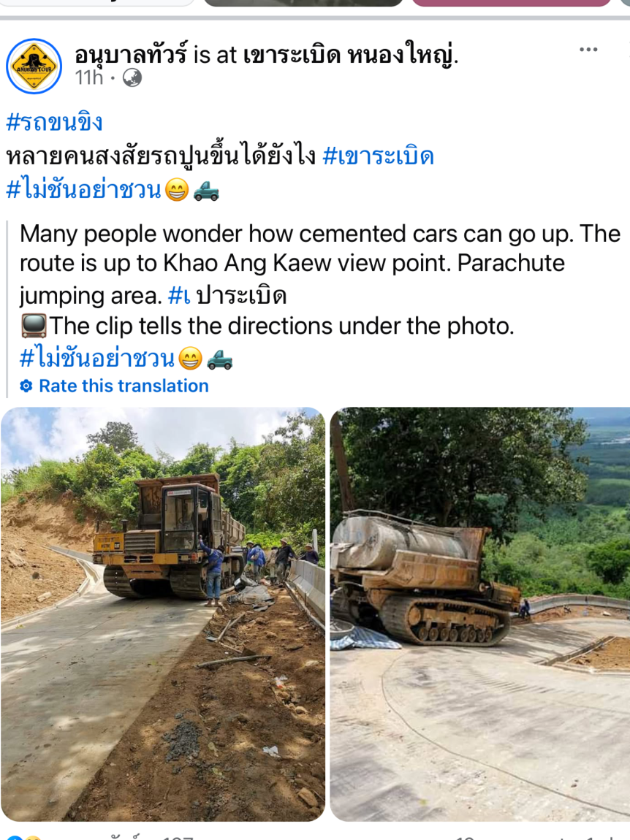Tap the pickup truck emoji after translation

coord(220,359)
